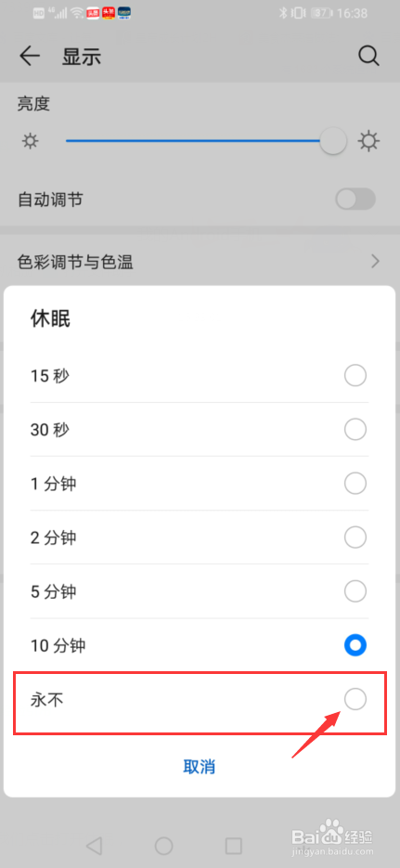Select the 10 分钟 radio button

point(355,645)
